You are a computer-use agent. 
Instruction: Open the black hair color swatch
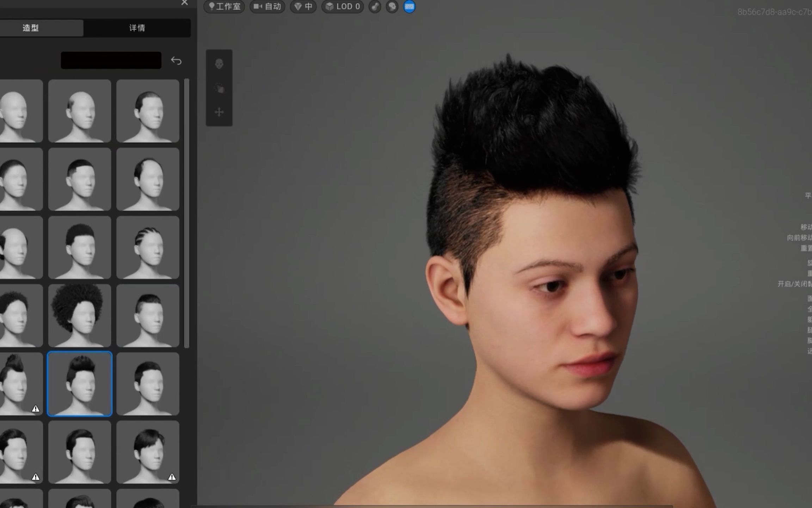[111, 60]
